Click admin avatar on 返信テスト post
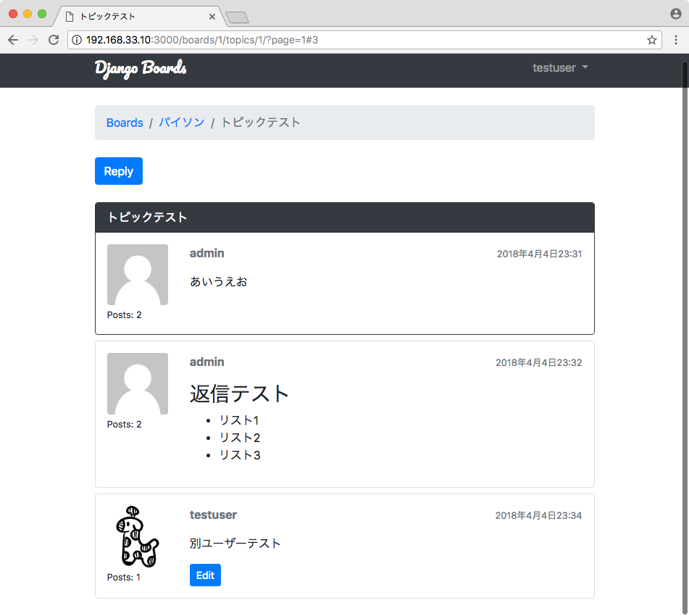This screenshot has width=689, height=616. (x=138, y=383)
